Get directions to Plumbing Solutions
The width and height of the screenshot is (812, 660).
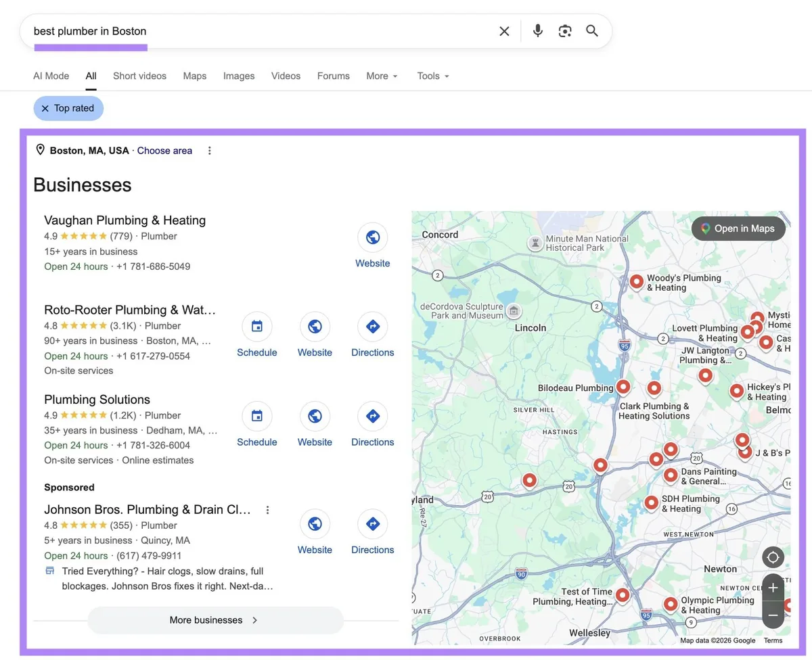[x=373, y=417]
